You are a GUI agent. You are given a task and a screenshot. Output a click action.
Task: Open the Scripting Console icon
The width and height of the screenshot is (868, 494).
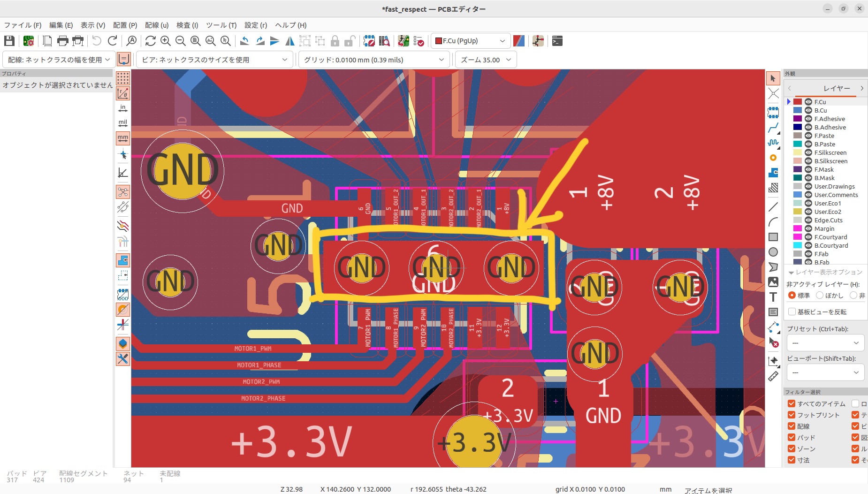557,41
